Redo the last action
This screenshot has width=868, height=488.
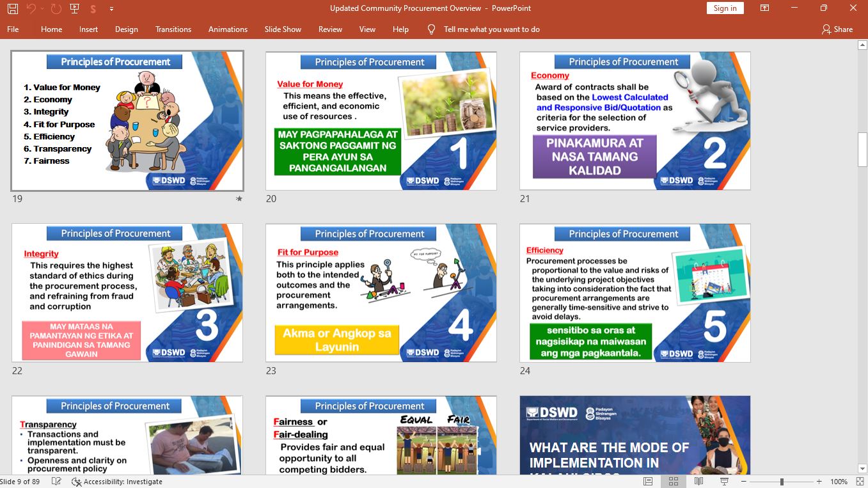[x=56, y=8]
